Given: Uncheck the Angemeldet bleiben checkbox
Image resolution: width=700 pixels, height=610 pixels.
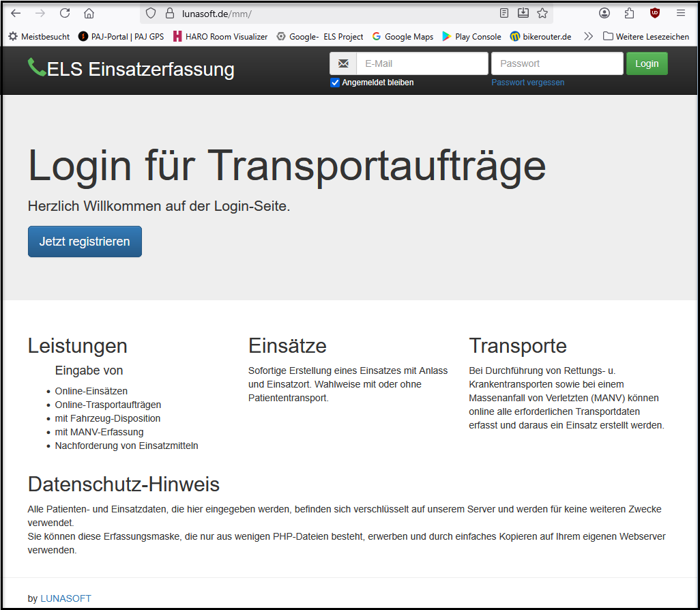Looking at the screenshot, I should [335, 83].
